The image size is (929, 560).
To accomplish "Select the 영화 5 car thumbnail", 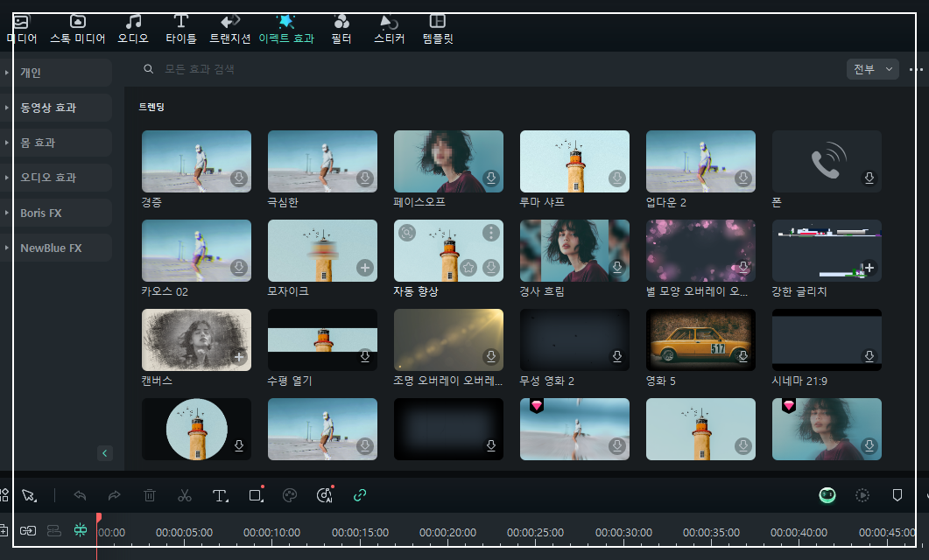I will 700,339.
